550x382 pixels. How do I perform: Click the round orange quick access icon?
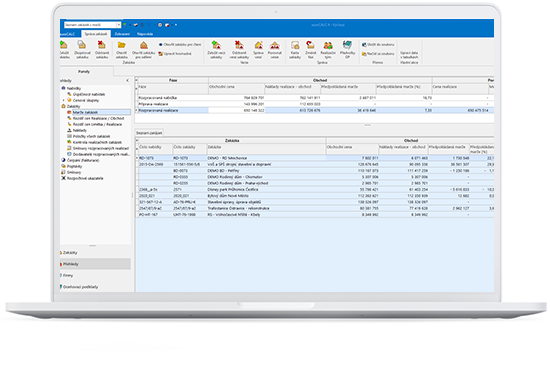[x=160, y=25]
